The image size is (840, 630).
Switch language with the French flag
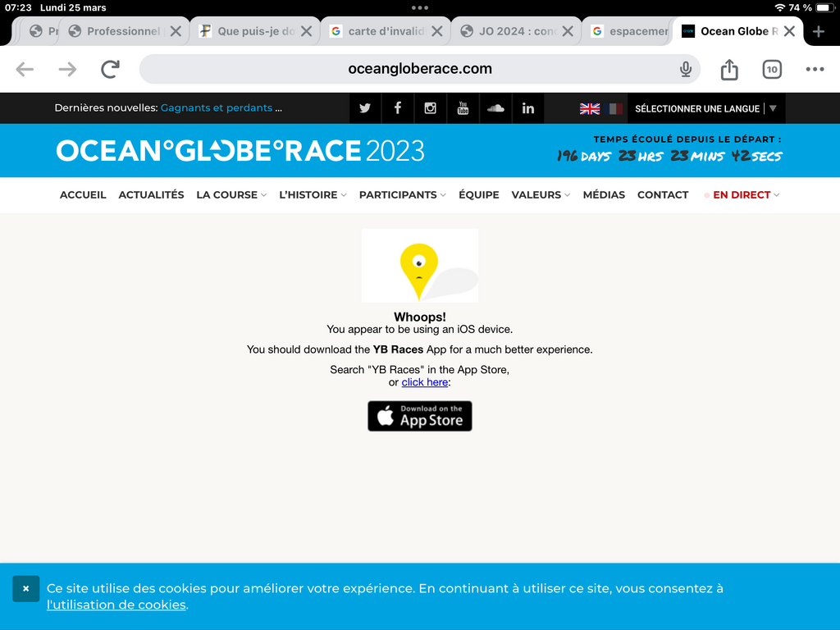[x=613, y=109]
